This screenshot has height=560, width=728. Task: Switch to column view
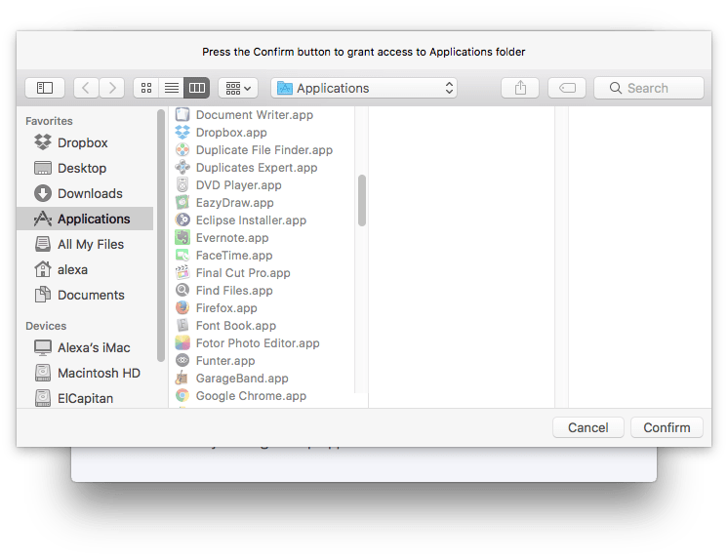197,88
